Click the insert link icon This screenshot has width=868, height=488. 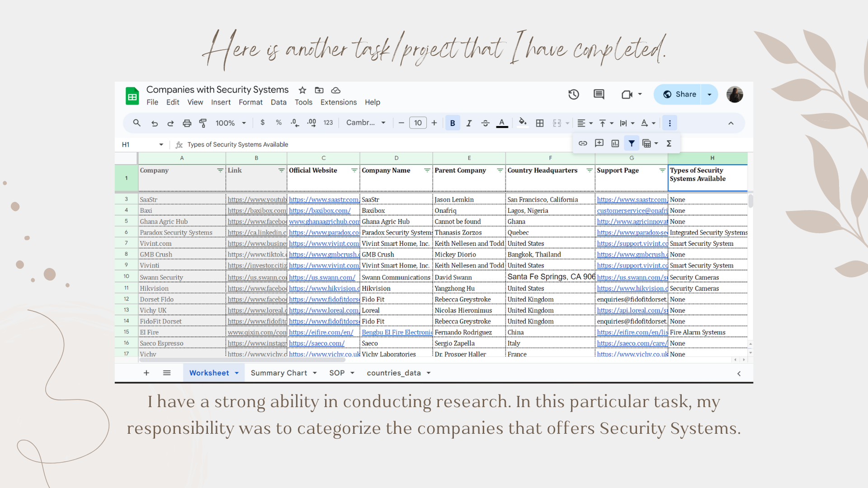(x=583, y=143)
